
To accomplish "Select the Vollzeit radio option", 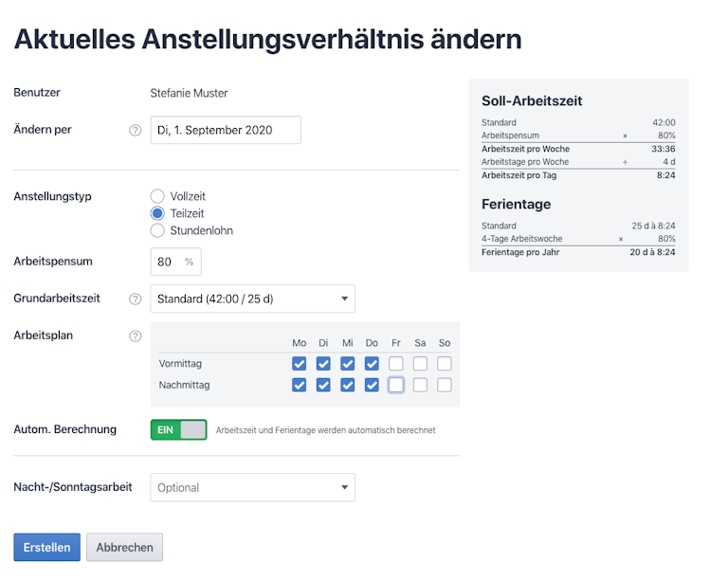I will [x=157, y=196].
